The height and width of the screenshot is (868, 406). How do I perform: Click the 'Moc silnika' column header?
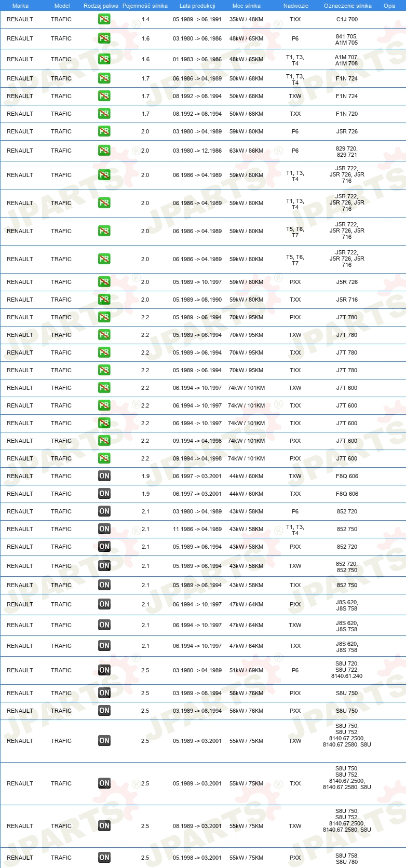(x=247, y=6)
